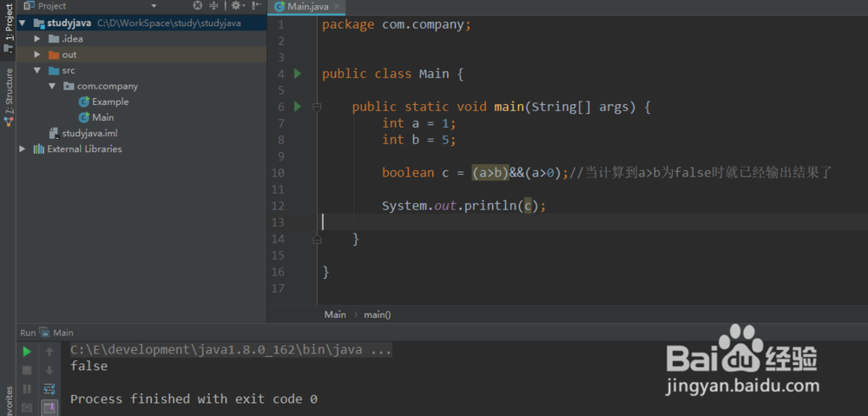
Task: Collapse the com.company package
Action: point(52,86)
